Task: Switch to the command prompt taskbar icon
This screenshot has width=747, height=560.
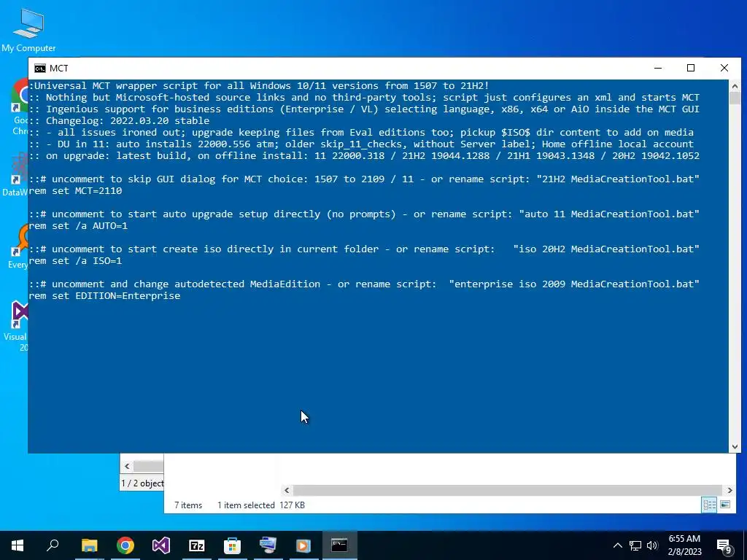Action: click(340, 545)
